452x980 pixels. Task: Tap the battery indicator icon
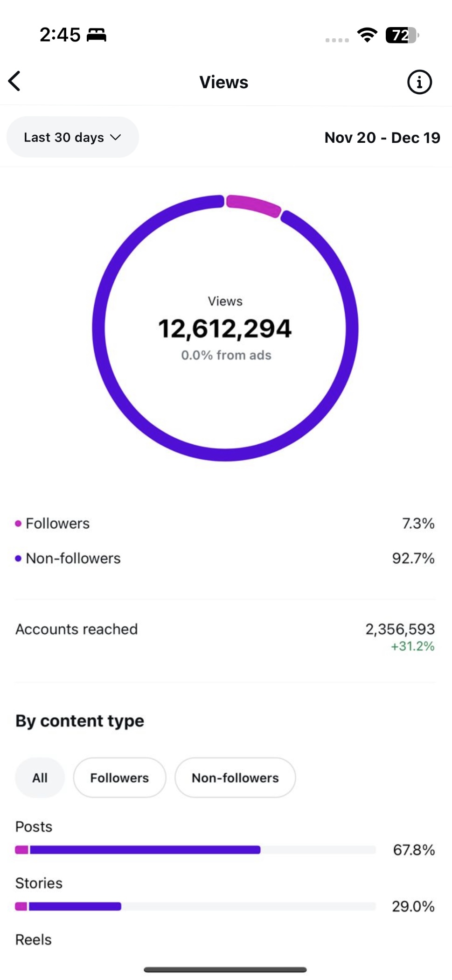click(402, 35)
